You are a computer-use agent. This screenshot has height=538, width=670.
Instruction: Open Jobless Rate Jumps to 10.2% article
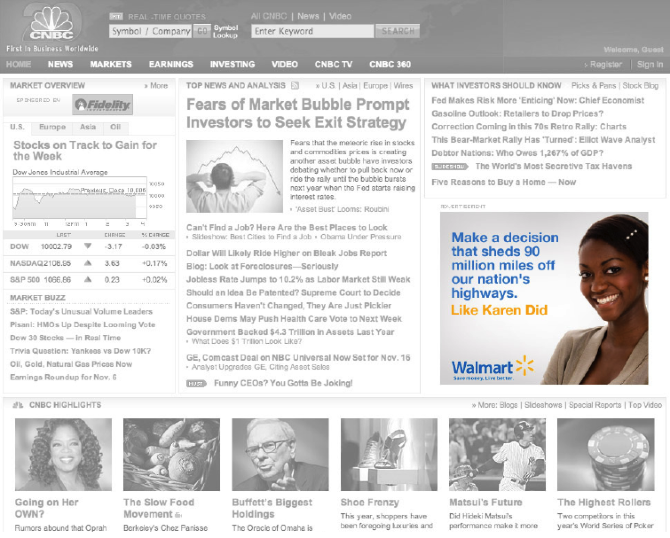pyautogui.click(x=298, y=279)
